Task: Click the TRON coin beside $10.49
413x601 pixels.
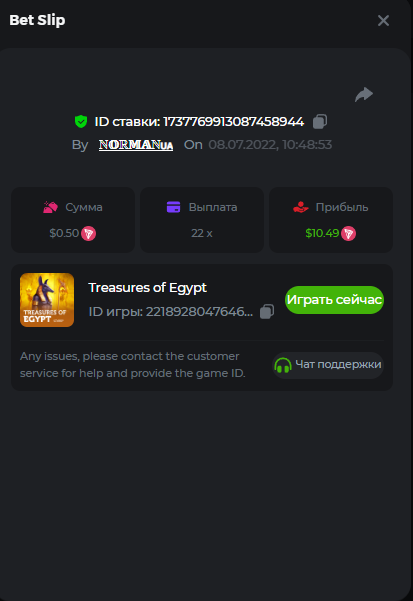Action: pos(348,233)
